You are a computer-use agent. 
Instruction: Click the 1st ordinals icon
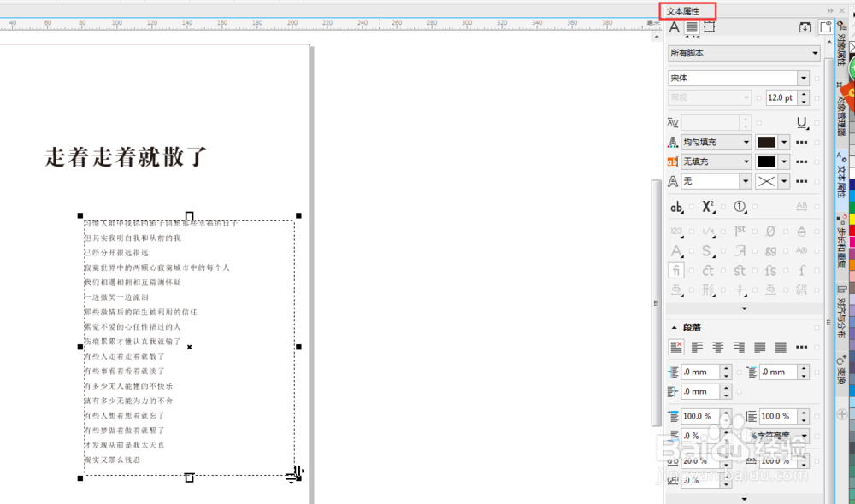740,231
